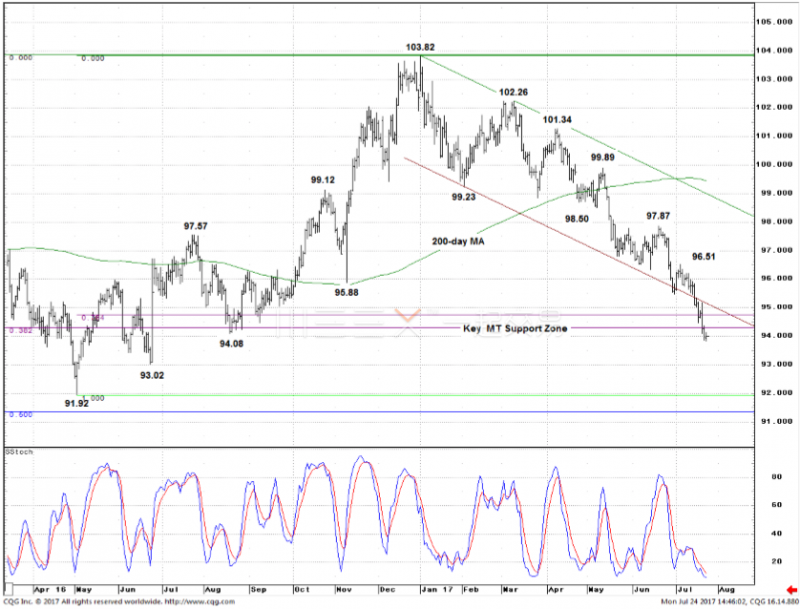
Task: Click the 95.88 November low label
Action: tap(347, 292)
